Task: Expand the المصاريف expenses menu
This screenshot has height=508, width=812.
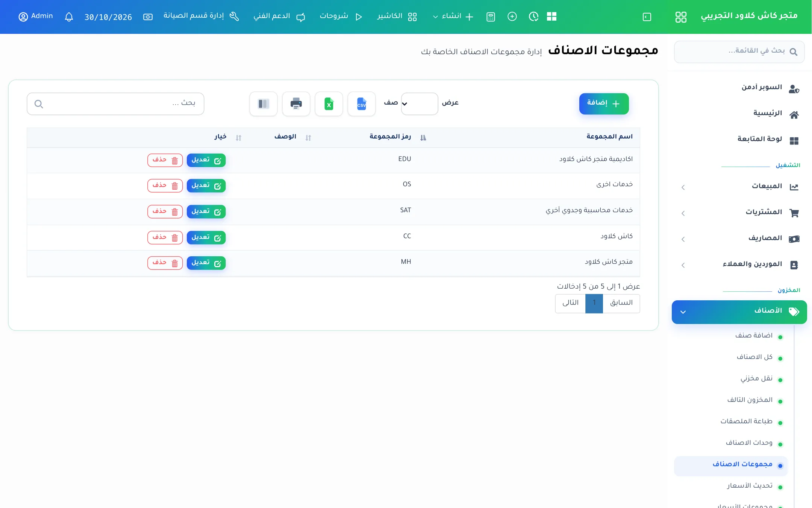Action: click(739, 238)
